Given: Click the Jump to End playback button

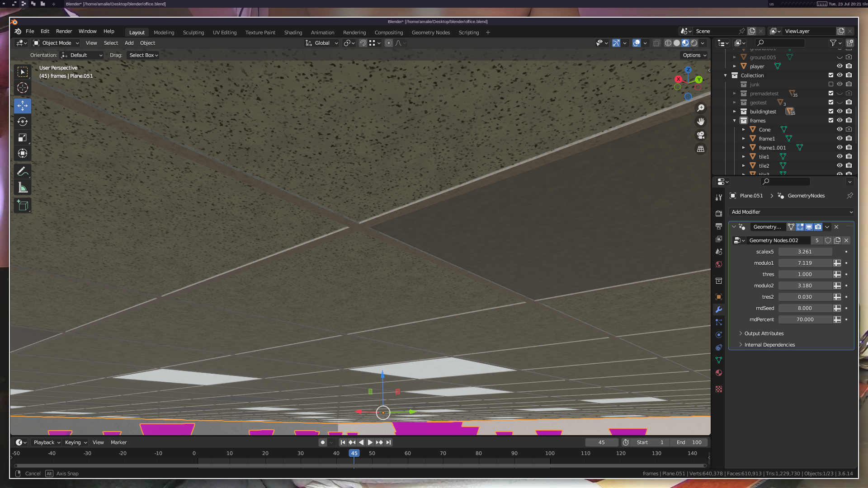Looking at the screenshot, I should point(389,442).
